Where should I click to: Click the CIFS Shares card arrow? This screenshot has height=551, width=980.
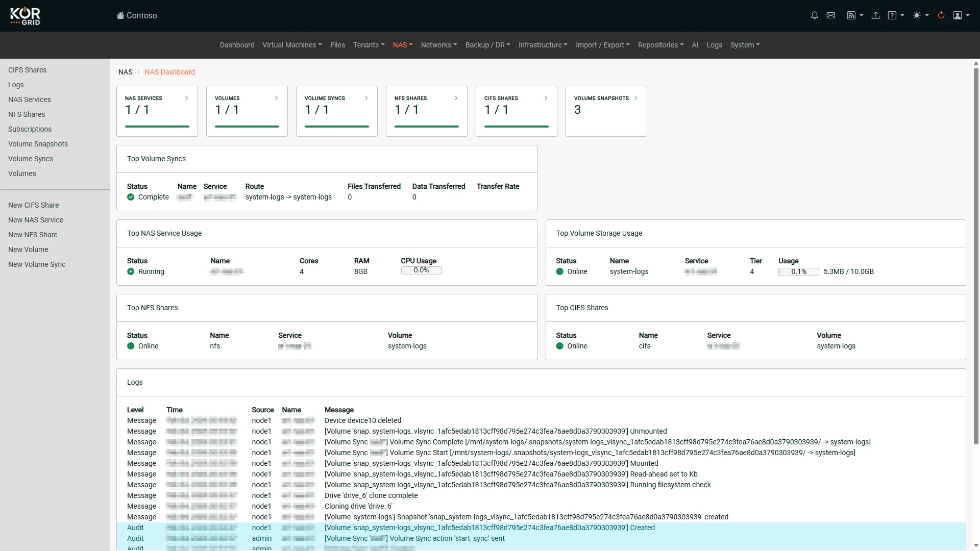coord(546,98)
